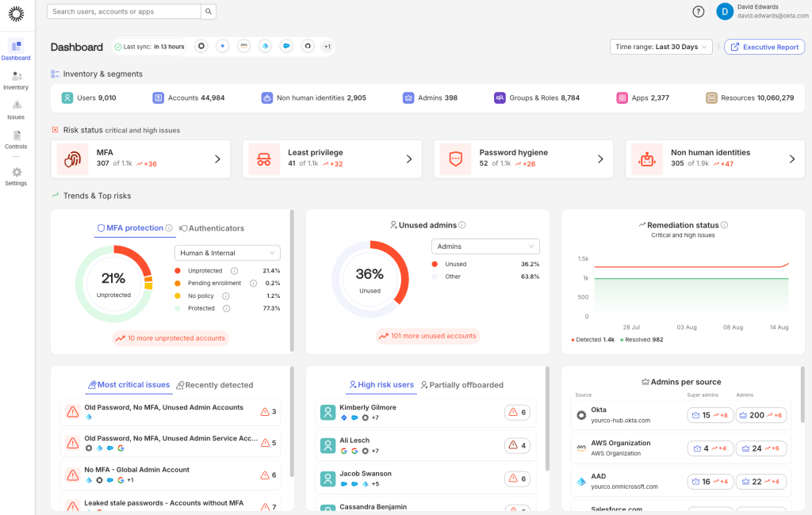Image resolution: width=812 pixels, height=515 pixels.
Task: Click info icon next to Unused admins
Action: point(462,225)
